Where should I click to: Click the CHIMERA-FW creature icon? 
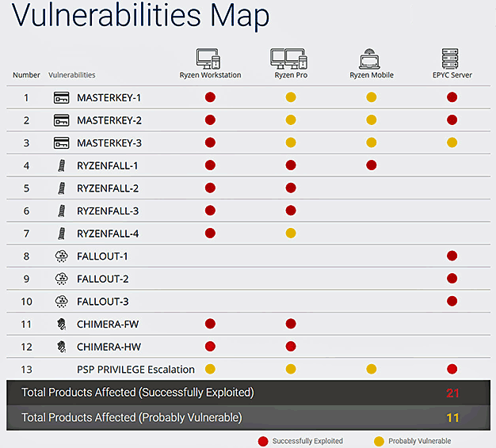click(62, 324)
